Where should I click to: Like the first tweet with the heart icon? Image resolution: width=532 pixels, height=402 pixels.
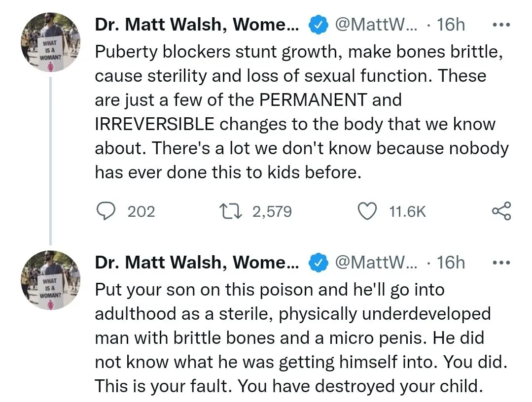366,211
